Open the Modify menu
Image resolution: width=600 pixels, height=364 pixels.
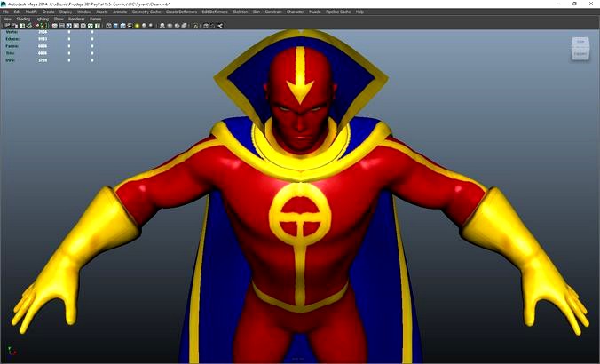pos(31,12)
